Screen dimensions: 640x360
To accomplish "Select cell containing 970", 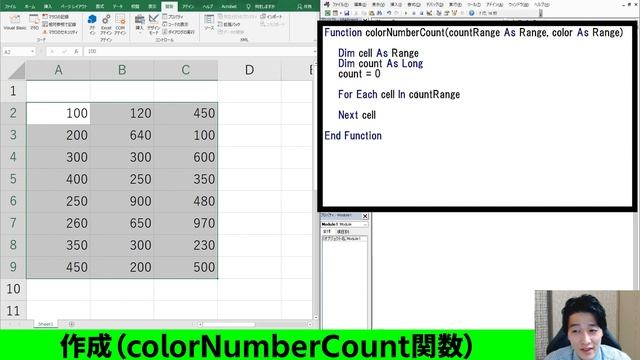I will [186, 223].
